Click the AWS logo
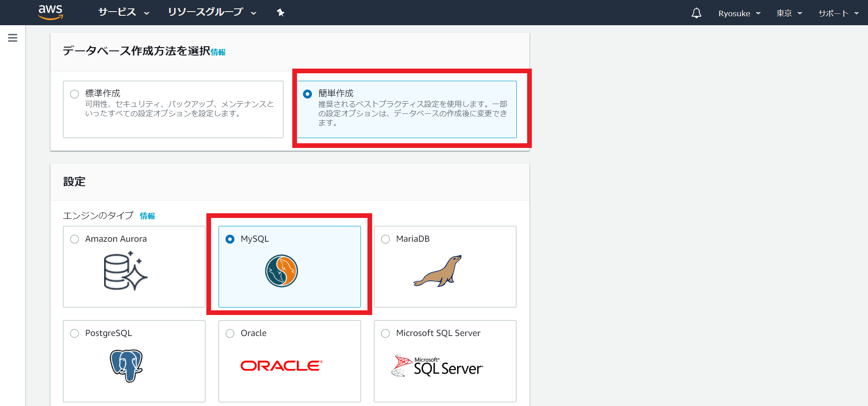868x406 pixels. coord(50,12)
